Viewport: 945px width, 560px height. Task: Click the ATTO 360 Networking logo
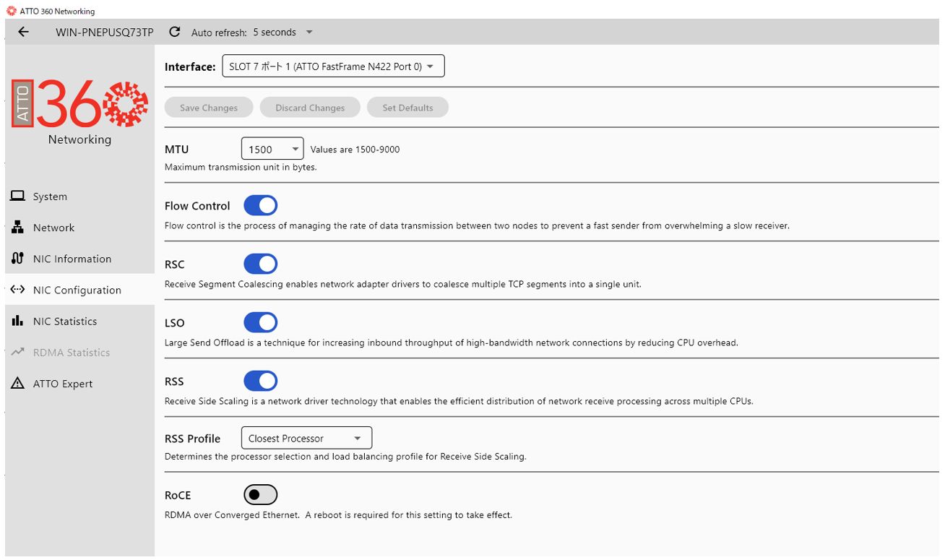pyautogui.click(x=79, y=112)
